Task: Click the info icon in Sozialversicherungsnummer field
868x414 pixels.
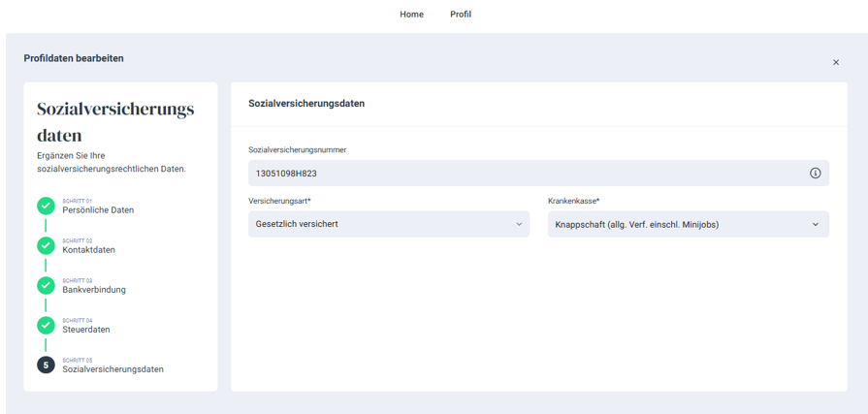Action: 815,174
